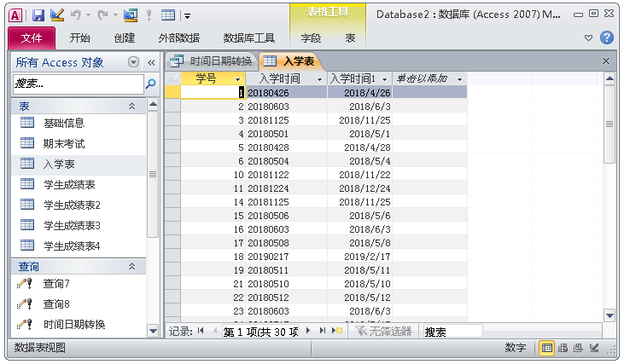The width and height of the screenshot is (624, 364).
Task: Toggle Datasheet view button in status bar
Action: coord(546,348)
